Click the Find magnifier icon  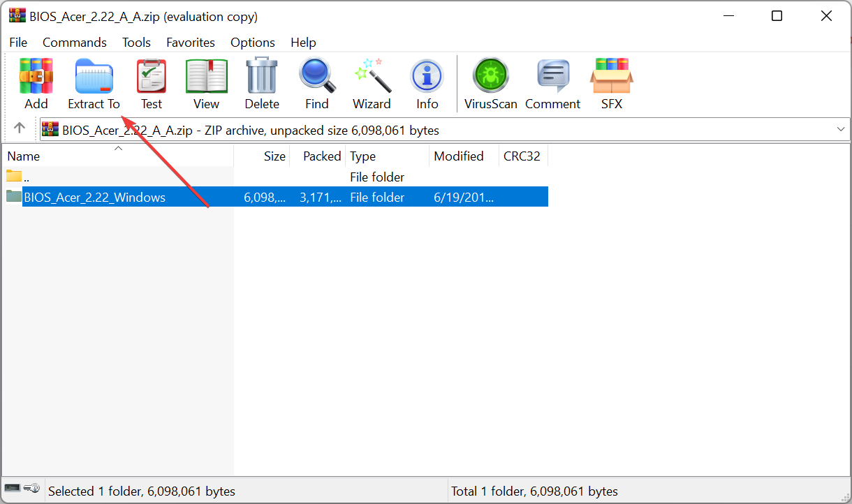(317, 76)
